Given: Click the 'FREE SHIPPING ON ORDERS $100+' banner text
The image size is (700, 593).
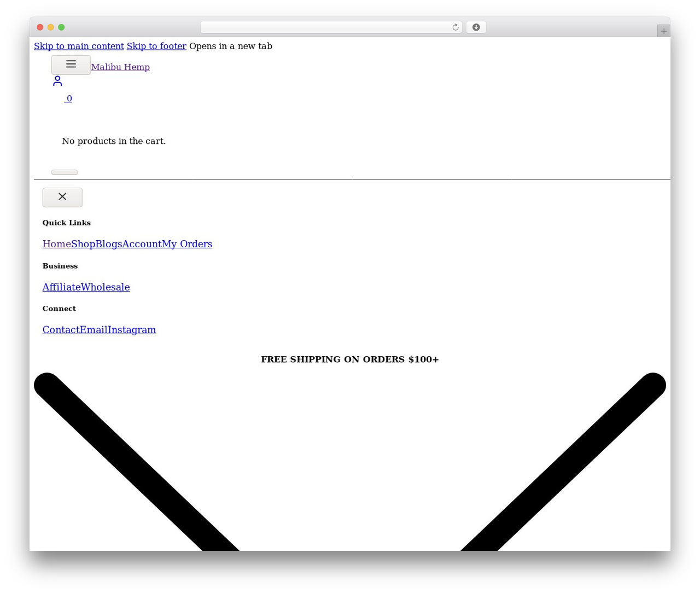Looking at the screenshot, I should click(x=350, y=359).
